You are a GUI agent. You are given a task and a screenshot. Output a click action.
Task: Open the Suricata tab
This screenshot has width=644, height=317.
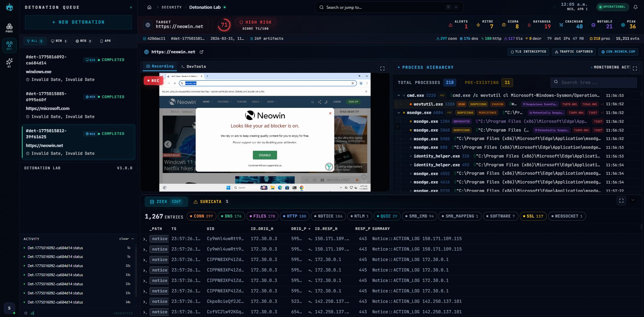coord(211,202)
